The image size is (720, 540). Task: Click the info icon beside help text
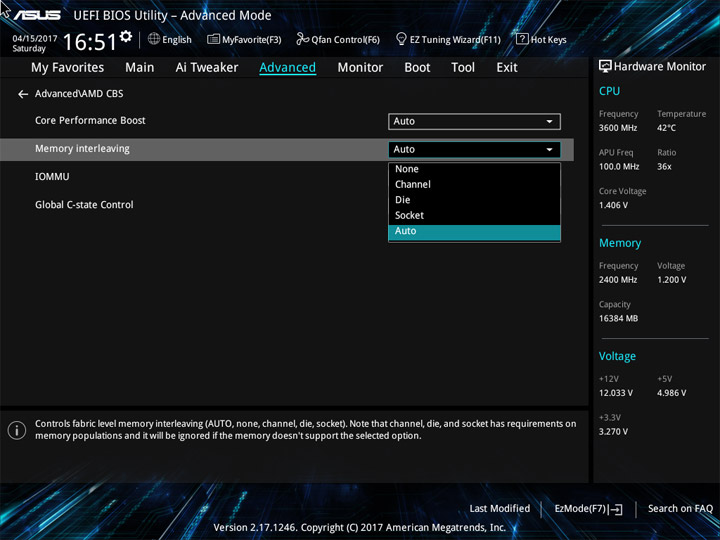17,430
